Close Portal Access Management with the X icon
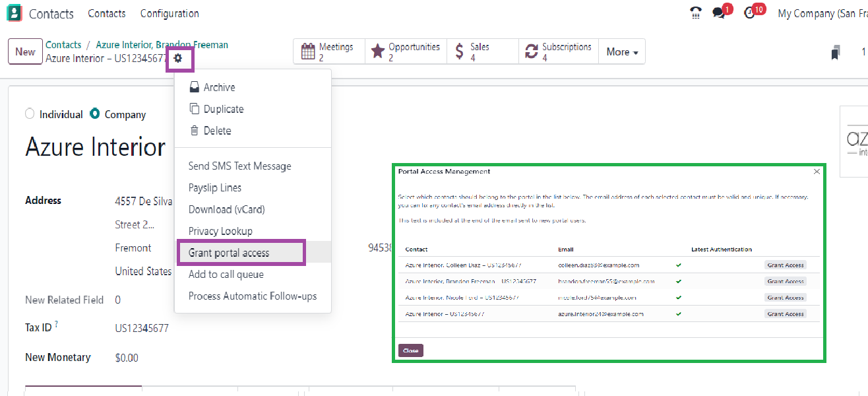868x396 pixels. click(817, 172)
